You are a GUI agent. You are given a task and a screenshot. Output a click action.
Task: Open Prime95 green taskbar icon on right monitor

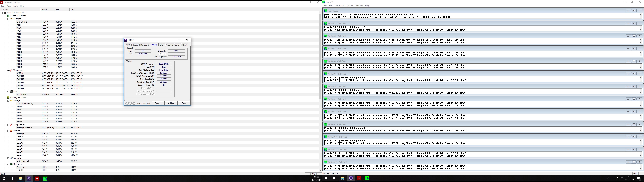tap(367, 178)
